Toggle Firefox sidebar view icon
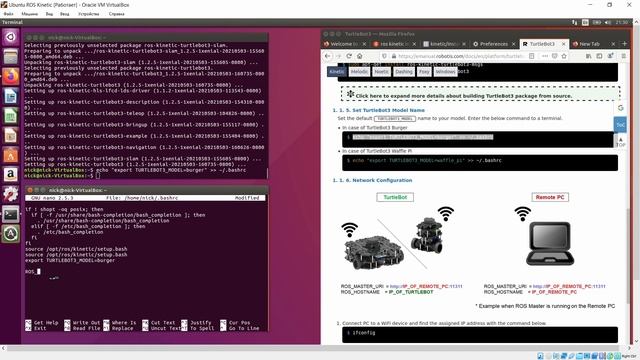Image resolution: width=640 pixels, height=360 pixels. tap(599, 56)
